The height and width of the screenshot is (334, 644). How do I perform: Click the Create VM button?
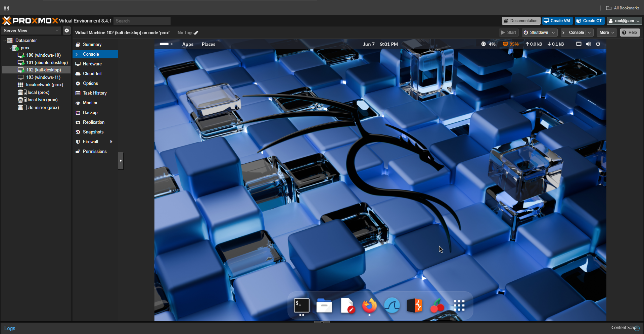click(557, 21)
